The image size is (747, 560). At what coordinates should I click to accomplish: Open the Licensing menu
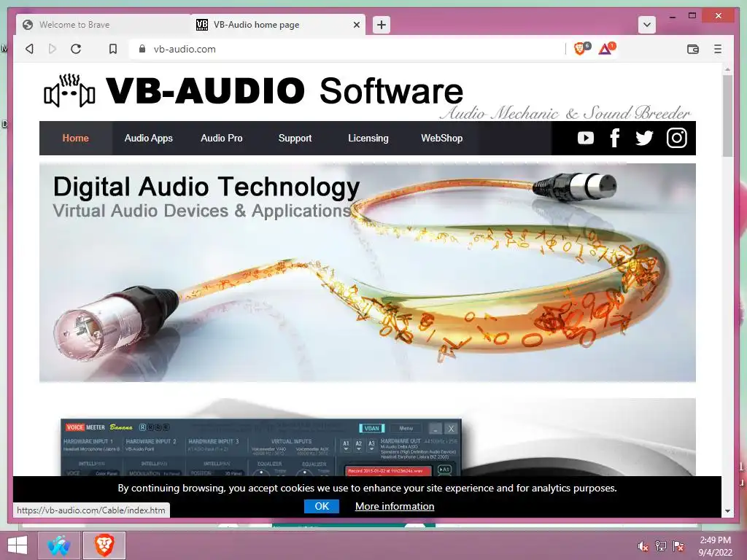coord(368,138)
